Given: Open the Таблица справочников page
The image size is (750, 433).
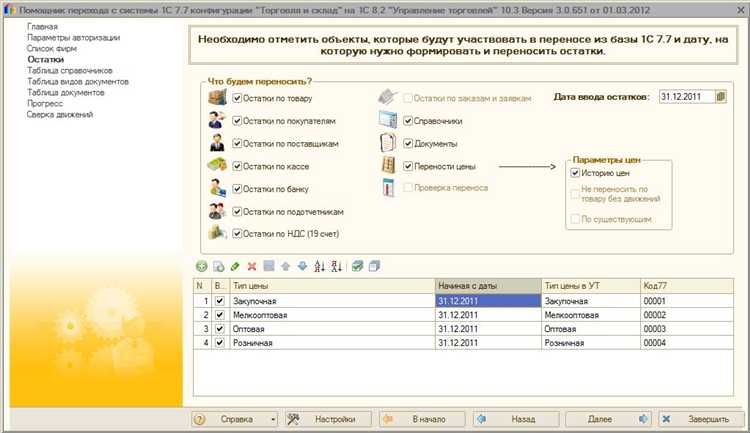Looking at the screenshot, I should tap(69, 71).
